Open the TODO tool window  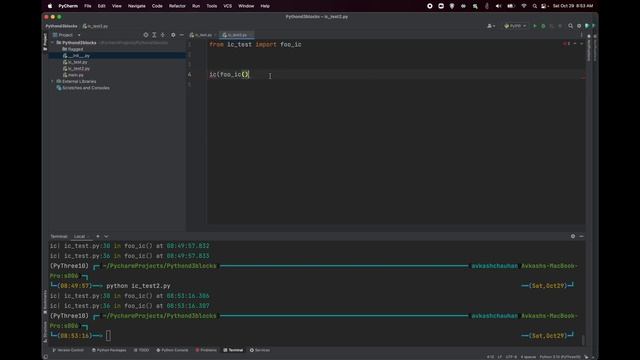click(141, 350)
